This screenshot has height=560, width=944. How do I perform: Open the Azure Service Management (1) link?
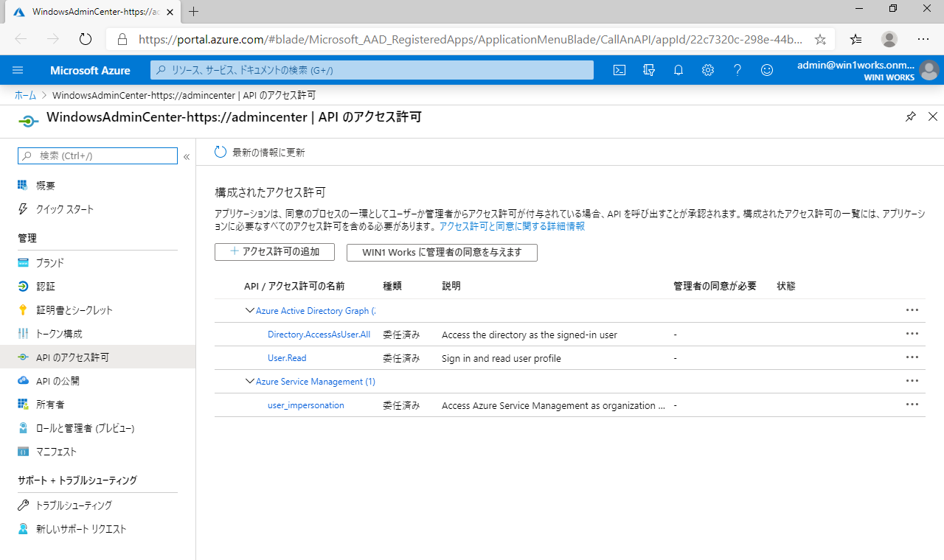pos(316,381)
